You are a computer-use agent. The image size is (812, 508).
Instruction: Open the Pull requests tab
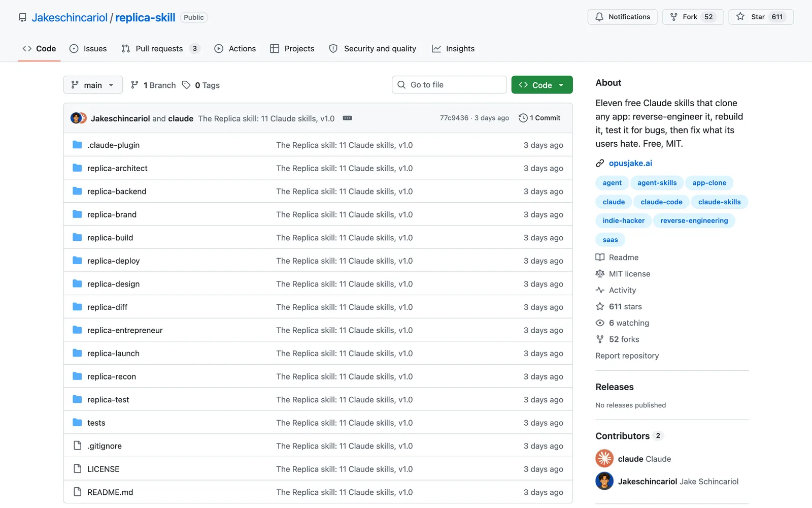pos(160,49)
